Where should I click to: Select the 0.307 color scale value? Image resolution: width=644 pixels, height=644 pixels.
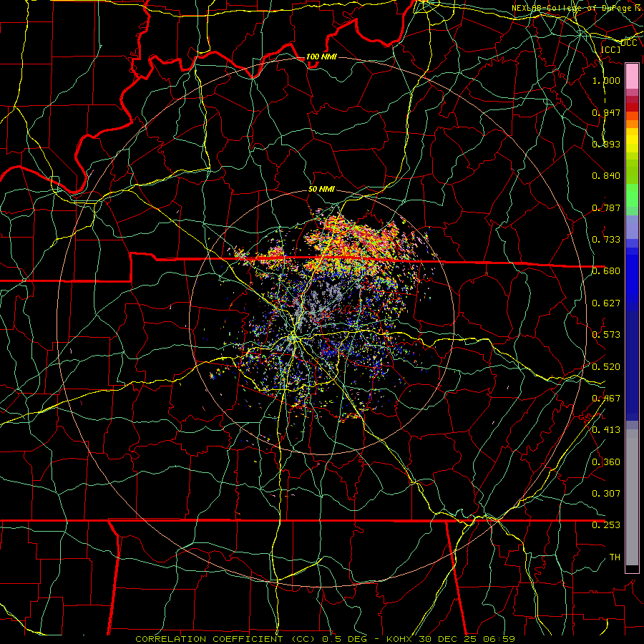606,493
